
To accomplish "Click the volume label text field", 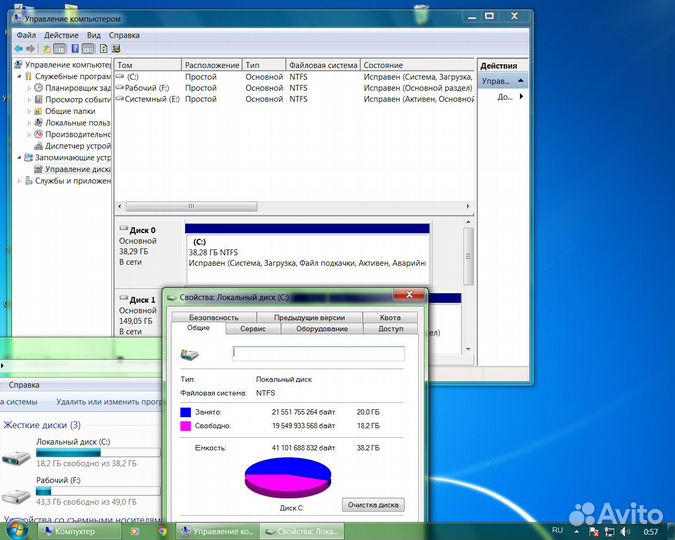I will tap(318, 353).
